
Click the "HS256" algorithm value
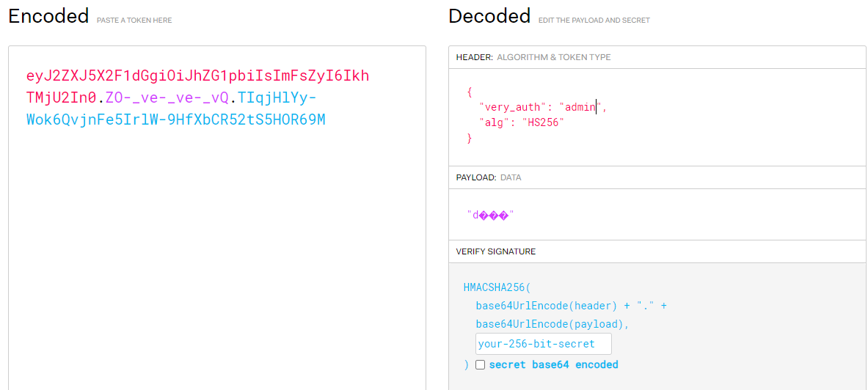pyautogui.click(x=544, y=122)
